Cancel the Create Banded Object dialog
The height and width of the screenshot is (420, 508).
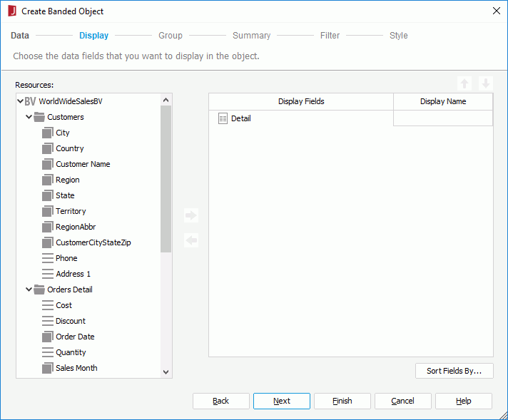point(402,401)
